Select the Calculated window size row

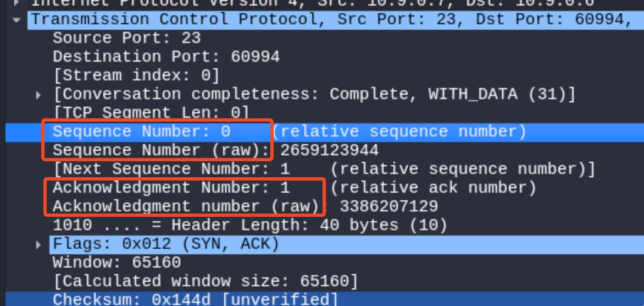(206, 281)
